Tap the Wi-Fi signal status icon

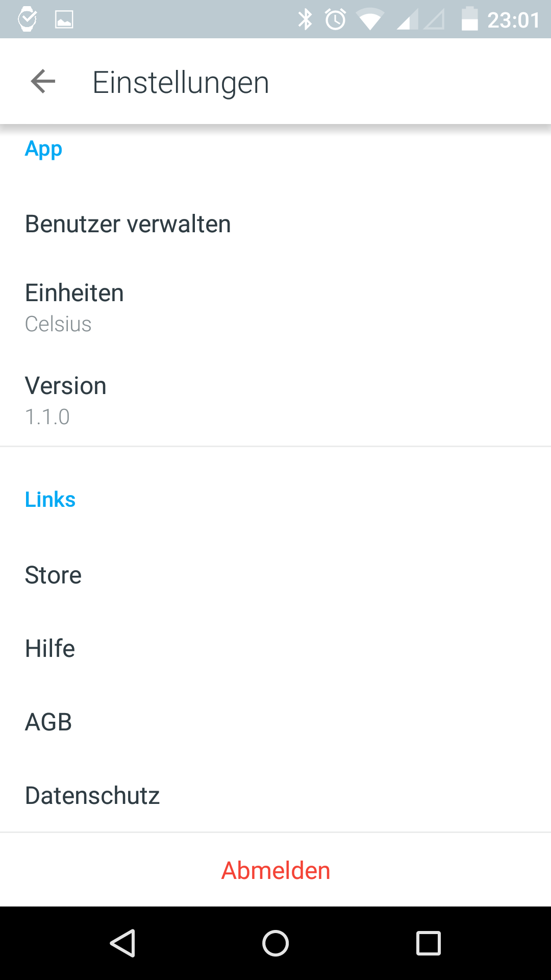tap(370, 20)
